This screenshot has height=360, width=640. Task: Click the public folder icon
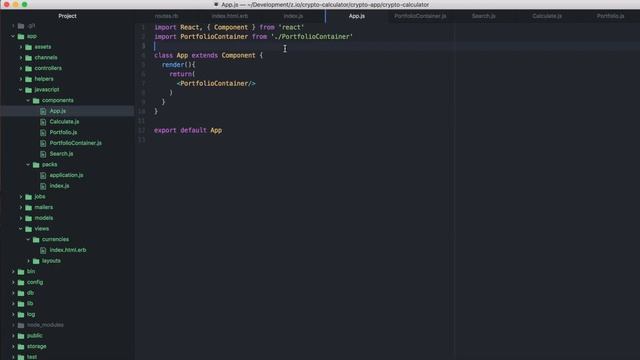(21, 336)
